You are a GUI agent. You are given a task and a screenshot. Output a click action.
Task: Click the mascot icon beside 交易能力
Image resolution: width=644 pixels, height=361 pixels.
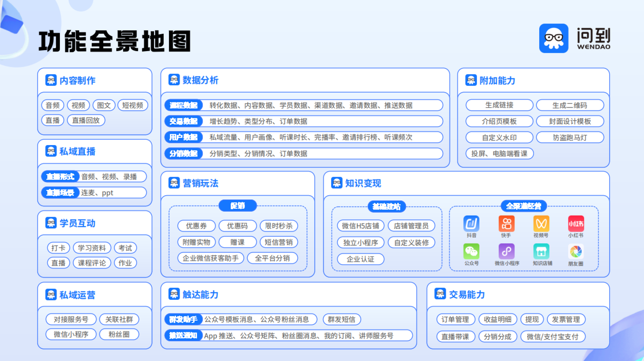[440, 294]
